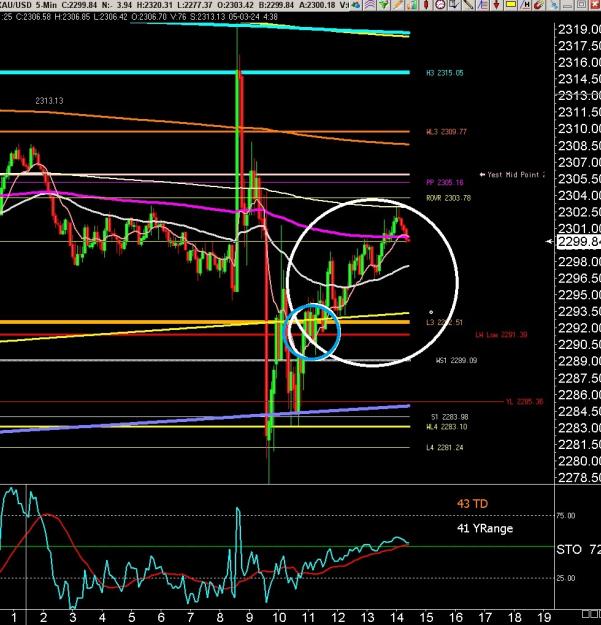Click the L3 2292.51 level label
Image resolution: width=601 pixels, height=625 pixels.
tap(445, 322)
